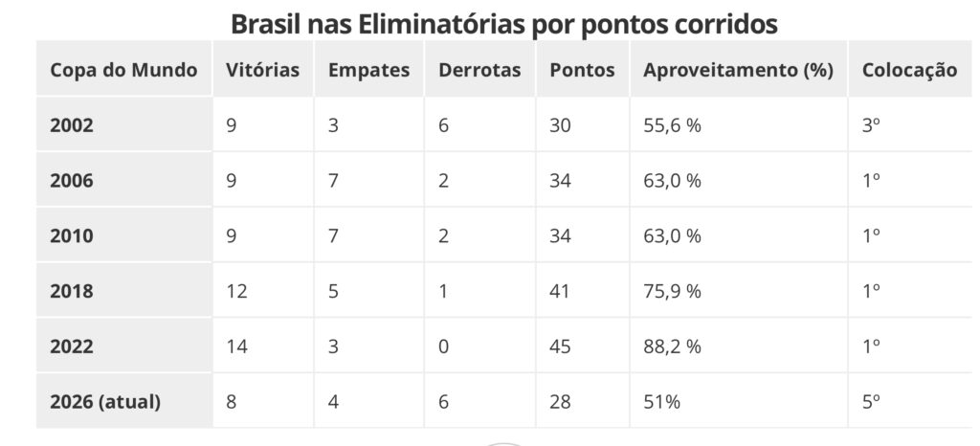Select the Pontos column header

[x=582, y=70]
